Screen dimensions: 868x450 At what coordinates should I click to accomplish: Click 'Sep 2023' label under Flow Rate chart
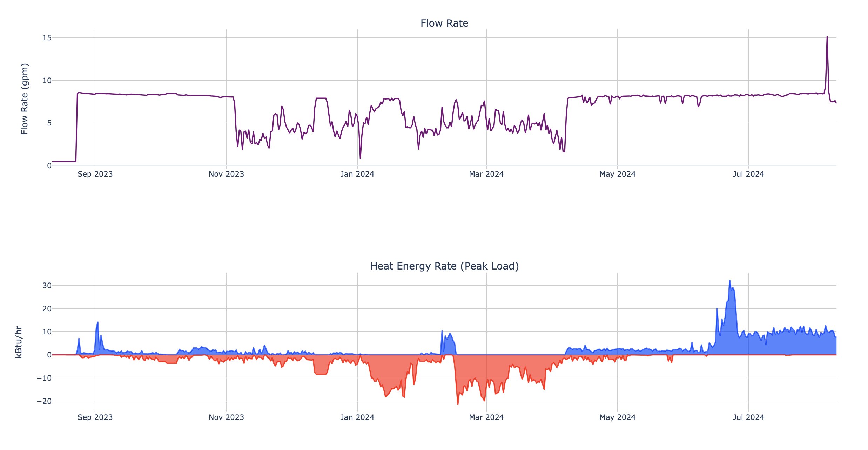[95, 174]
